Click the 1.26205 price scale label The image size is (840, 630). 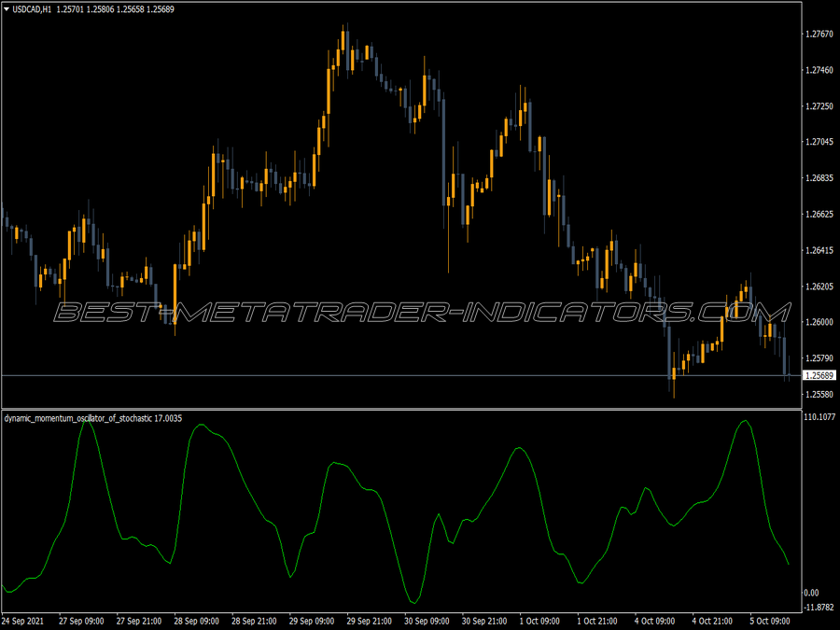pyautogui.click(x=819, y=287)
